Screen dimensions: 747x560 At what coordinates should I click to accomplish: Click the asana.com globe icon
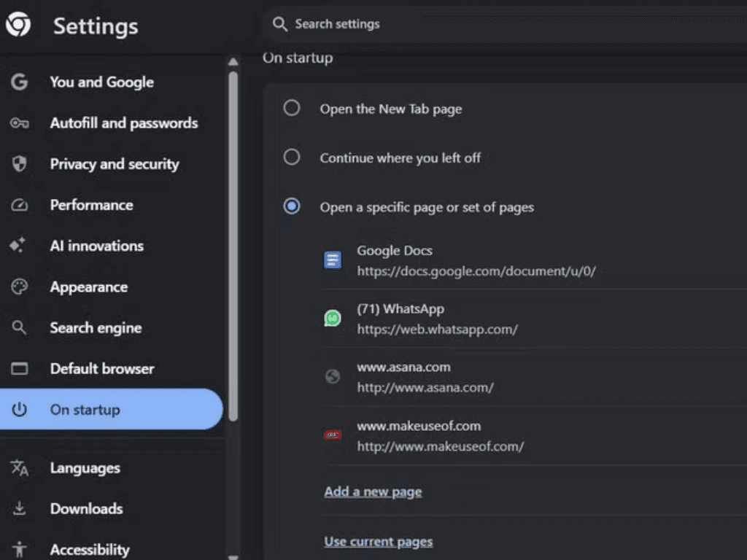(x=333, y=377)
